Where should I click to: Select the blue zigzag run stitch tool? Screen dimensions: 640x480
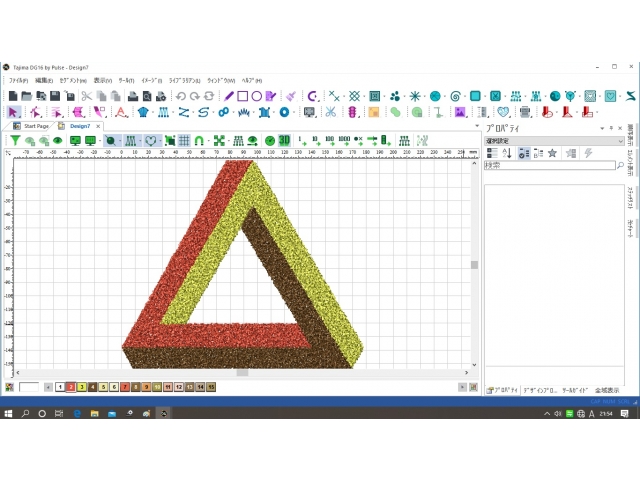184,112
